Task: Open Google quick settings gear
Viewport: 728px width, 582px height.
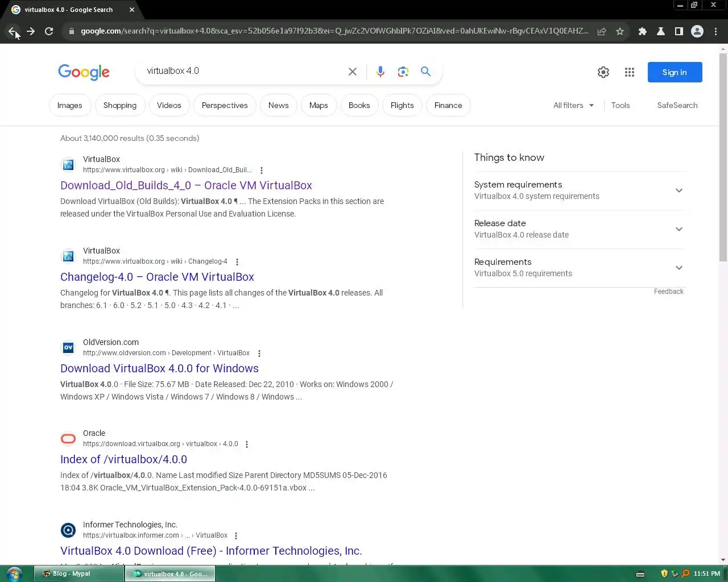Action: coord(603,72)
